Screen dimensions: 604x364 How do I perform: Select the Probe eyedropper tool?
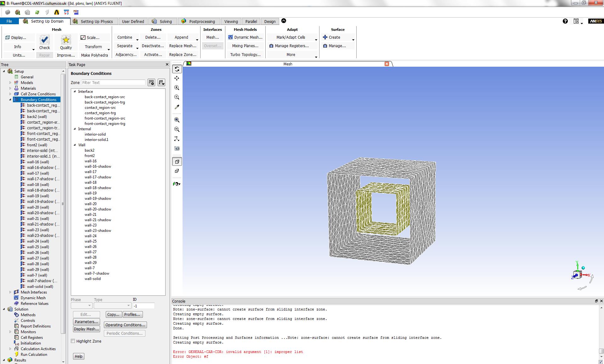point(177,107)
